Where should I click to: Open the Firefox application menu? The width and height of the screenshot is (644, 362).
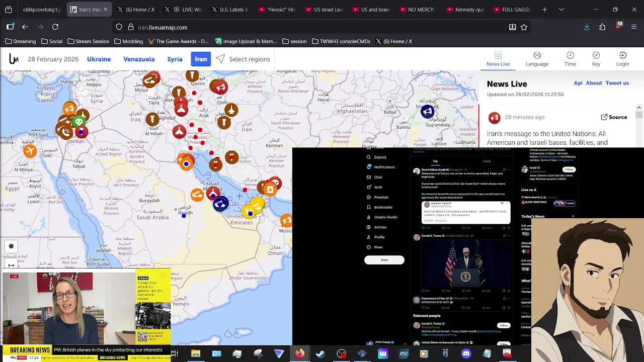[x=634, y=27]
